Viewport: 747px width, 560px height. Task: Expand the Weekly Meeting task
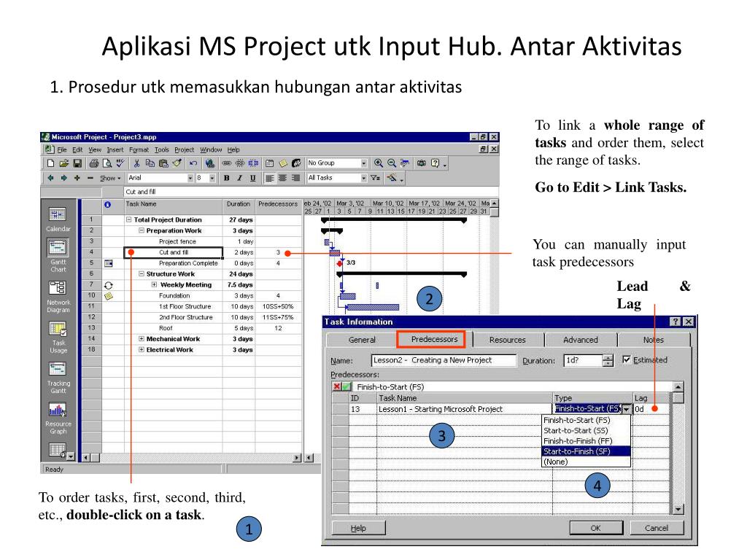point(155,285)
